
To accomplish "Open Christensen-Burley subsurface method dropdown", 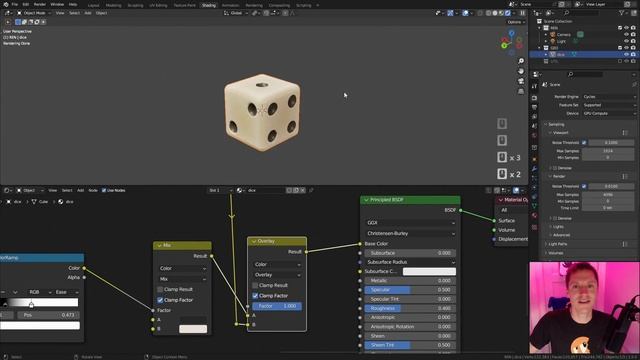I will pyautogui.click(x=410, y=233).
